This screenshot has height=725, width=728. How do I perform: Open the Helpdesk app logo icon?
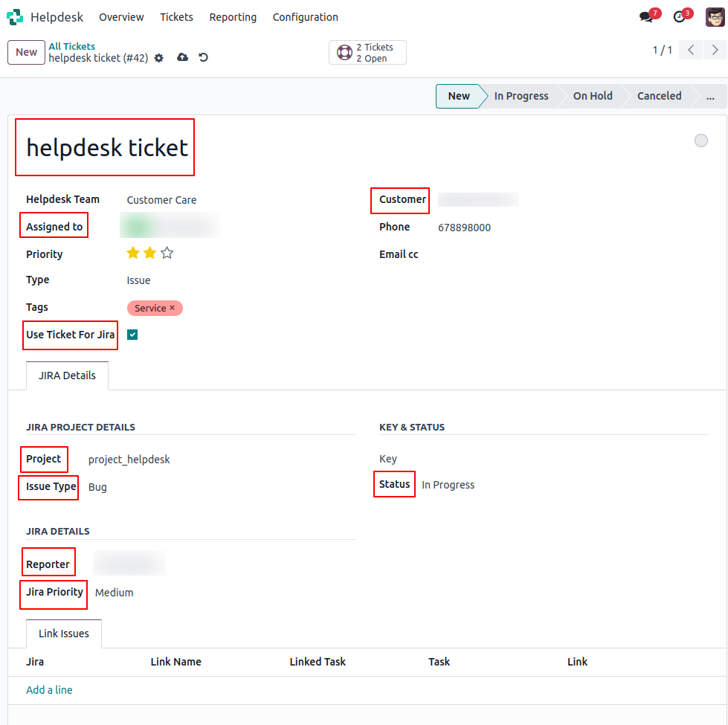[x=14, y=17]
